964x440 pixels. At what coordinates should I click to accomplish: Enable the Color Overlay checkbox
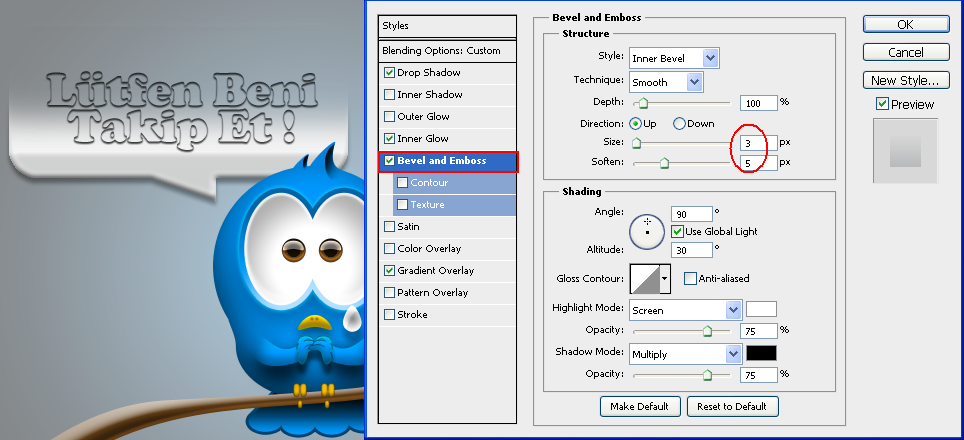(389, 249)
